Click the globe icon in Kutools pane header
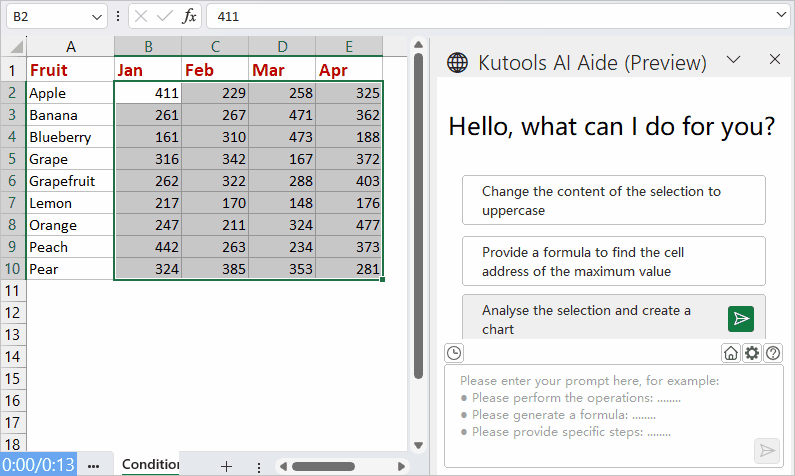Image resolution: width=795 pixels, height=476 pixels. [457, 62]
